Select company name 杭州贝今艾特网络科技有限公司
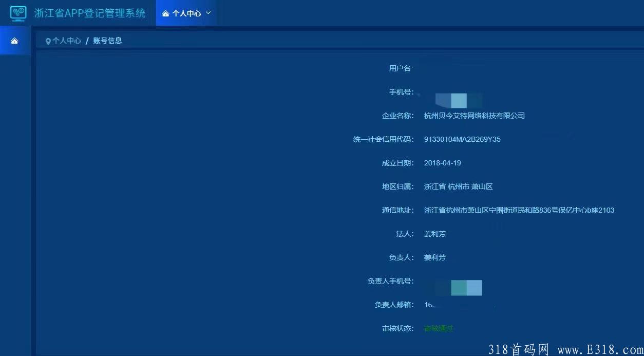This screenshot has width=644, height=356. pyautogui.click(x=475, y=116)
